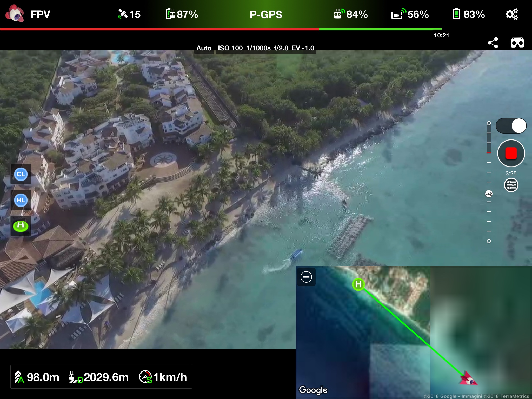Tap the satellite mini map thumbnail
This screenshot has width=532, height=399.
(x=414, y=332)
